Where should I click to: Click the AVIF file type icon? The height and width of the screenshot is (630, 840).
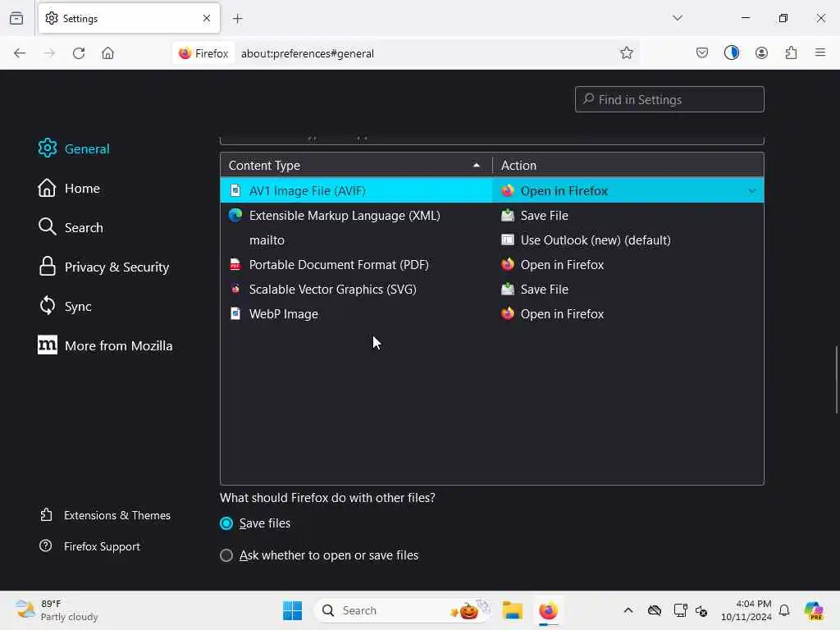[235, 190]
